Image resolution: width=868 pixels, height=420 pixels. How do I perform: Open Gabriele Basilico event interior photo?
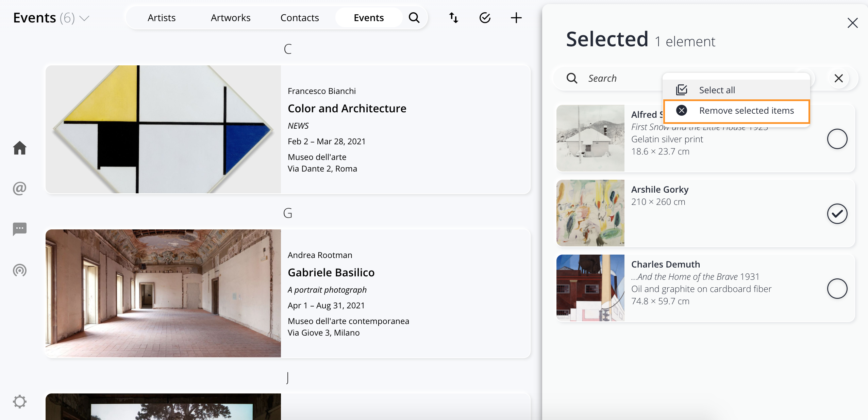point(163,293)
